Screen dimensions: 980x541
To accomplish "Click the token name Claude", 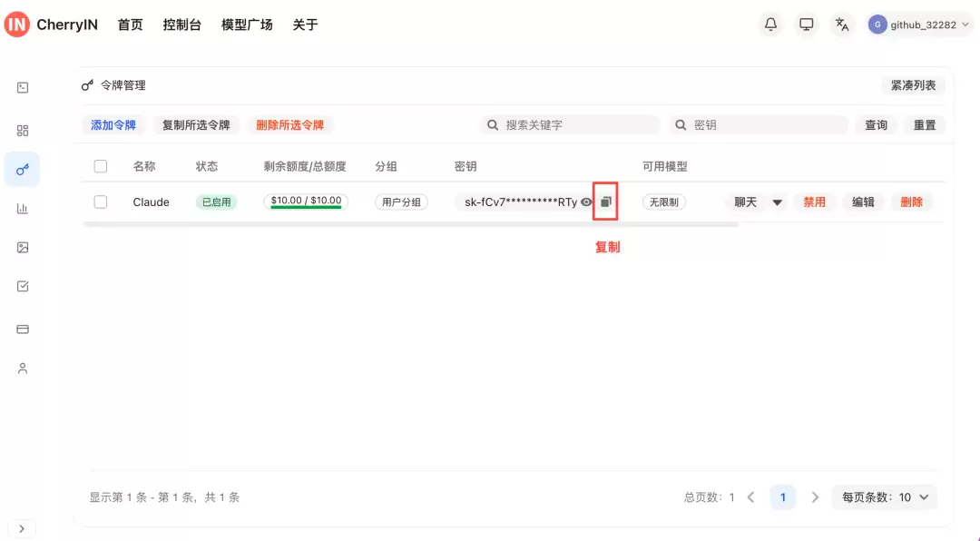I will click(x=152, y=202).
